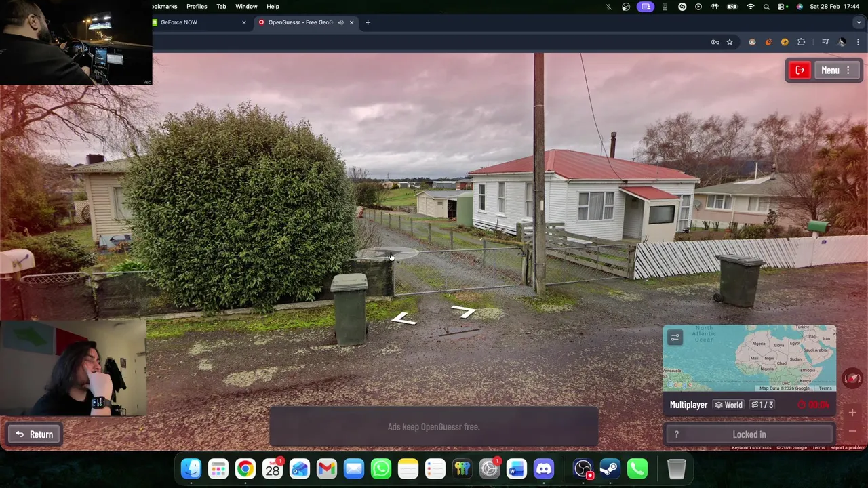Zoom in with the plus button
868x488 pixels.
tap(852, 413)
